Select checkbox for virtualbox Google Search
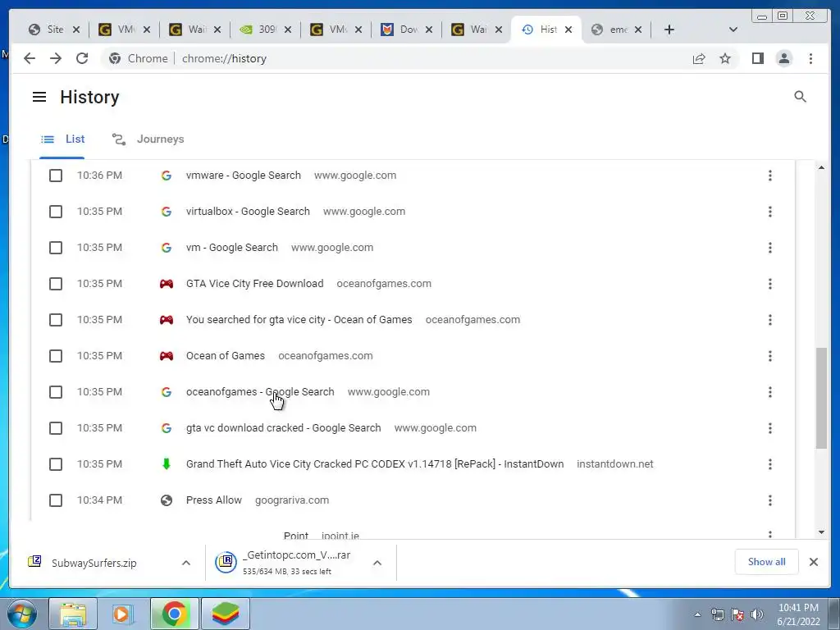The image size is (840, 630). click(x=56, y=212)
